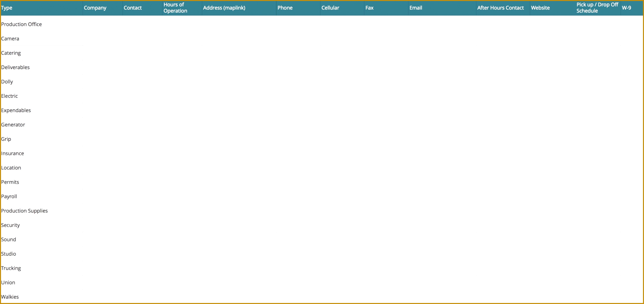Click the Email column header
The width and height of the screenshot is (644, 304).
(x=416, y=8)
